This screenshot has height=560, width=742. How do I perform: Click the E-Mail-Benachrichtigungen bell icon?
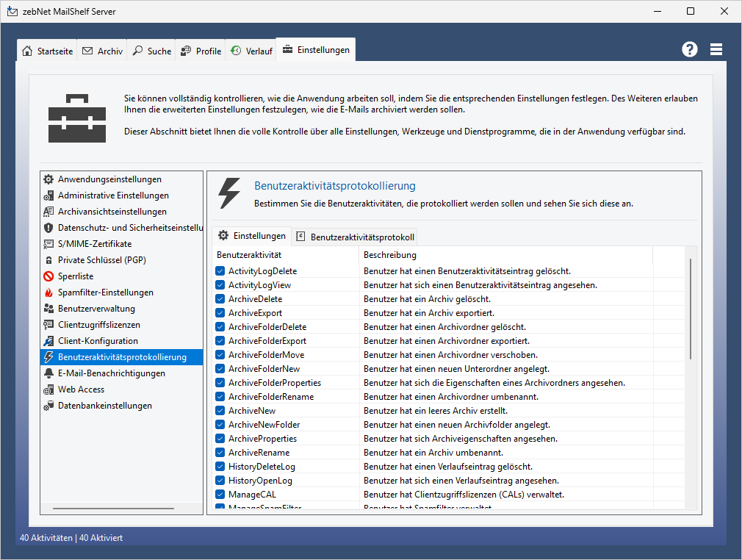click(x=48, y=373)
